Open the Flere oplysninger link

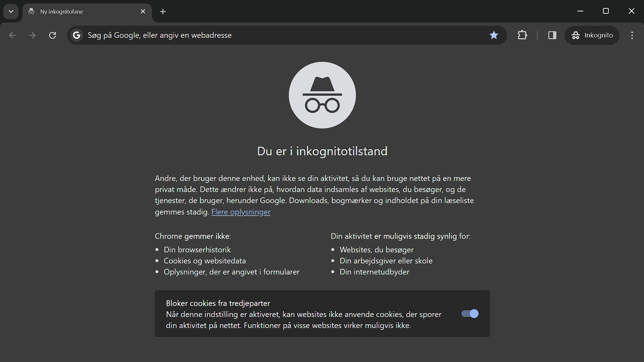coord(241,212)
